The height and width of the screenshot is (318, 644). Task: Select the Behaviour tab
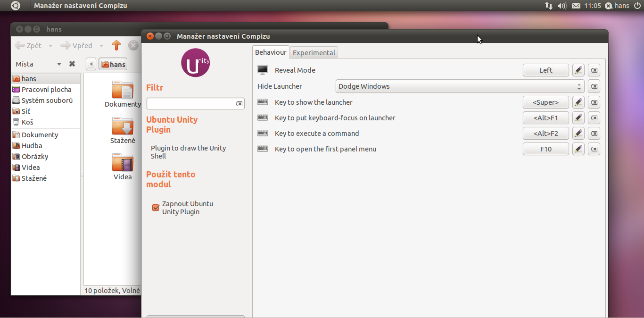271,52
